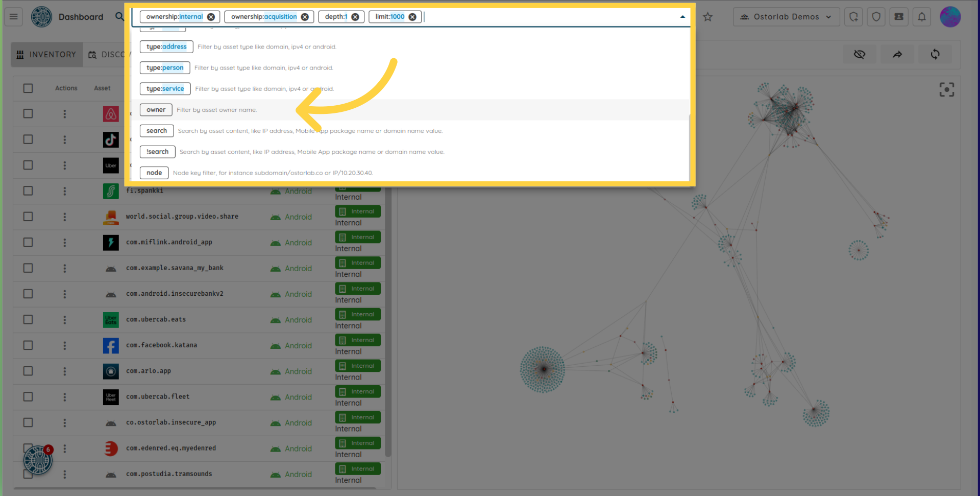Remove the ownership:internal filter chip
The height and width of the screenshot is (496, 980).
pos(211,17)
